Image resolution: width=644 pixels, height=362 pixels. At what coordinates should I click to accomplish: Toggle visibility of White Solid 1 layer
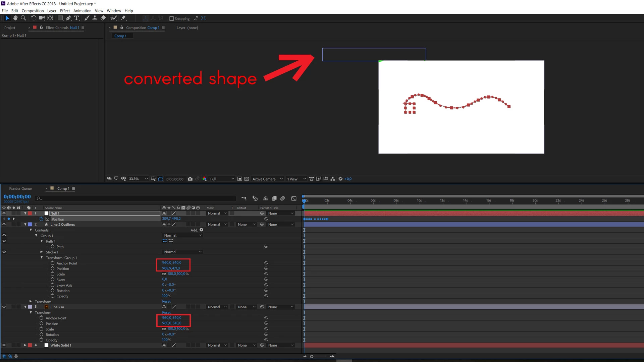4,345
